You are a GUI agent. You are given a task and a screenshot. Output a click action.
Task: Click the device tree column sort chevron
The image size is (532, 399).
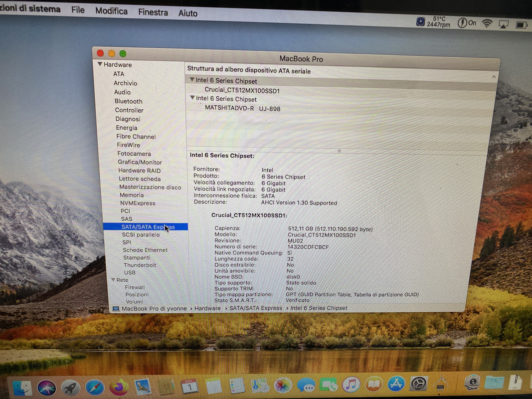point(494,77)
